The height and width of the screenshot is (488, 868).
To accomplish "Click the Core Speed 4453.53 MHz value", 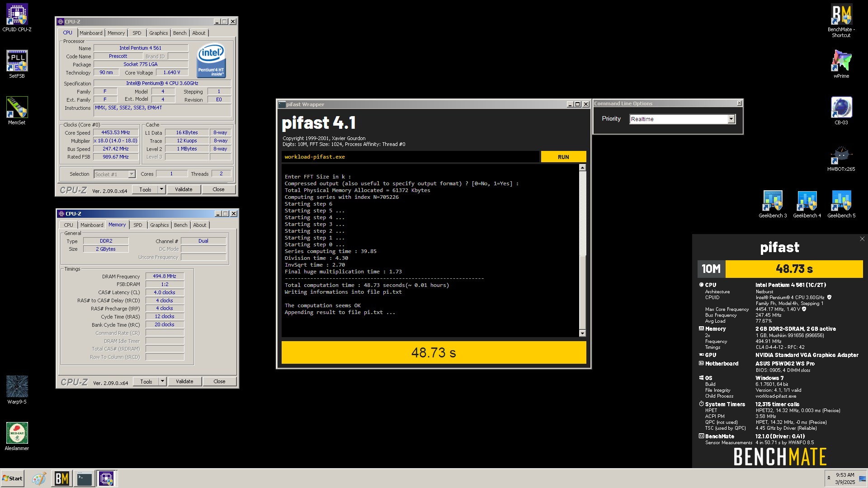I will coord(116,133).
